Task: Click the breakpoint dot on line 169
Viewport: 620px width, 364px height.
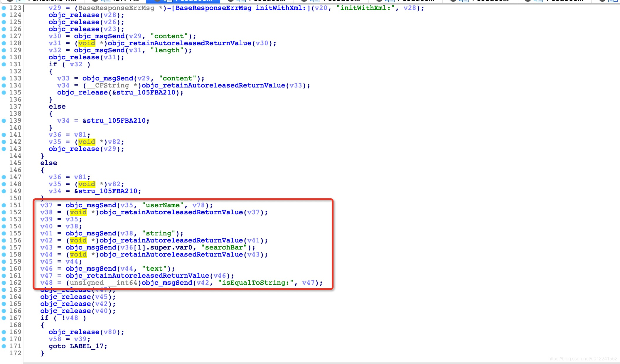Action: click(x=4, y=332)
